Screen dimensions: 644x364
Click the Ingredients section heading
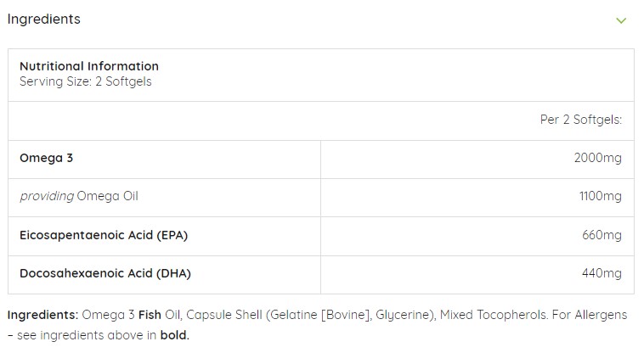(44, 20)
